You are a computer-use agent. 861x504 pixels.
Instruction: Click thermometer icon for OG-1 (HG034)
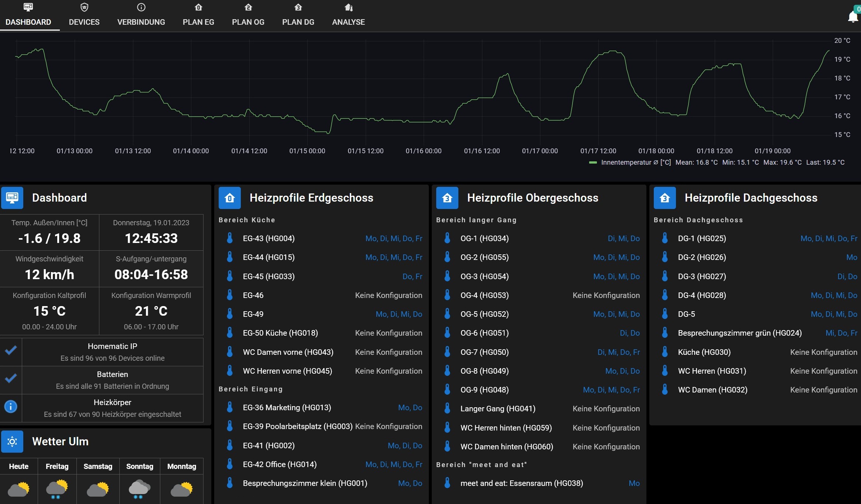click(x=447, y=238)
